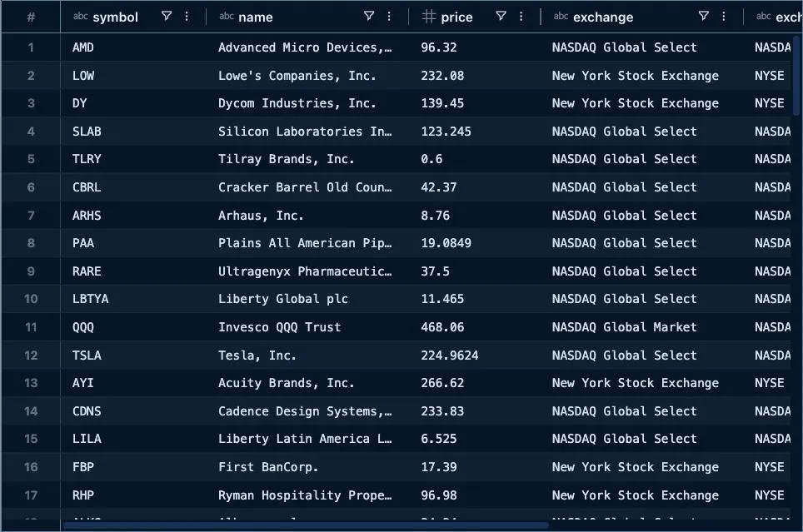Select the SLAB symbol cell
This screenshot has width=803, height=532.
pos(133,131)
